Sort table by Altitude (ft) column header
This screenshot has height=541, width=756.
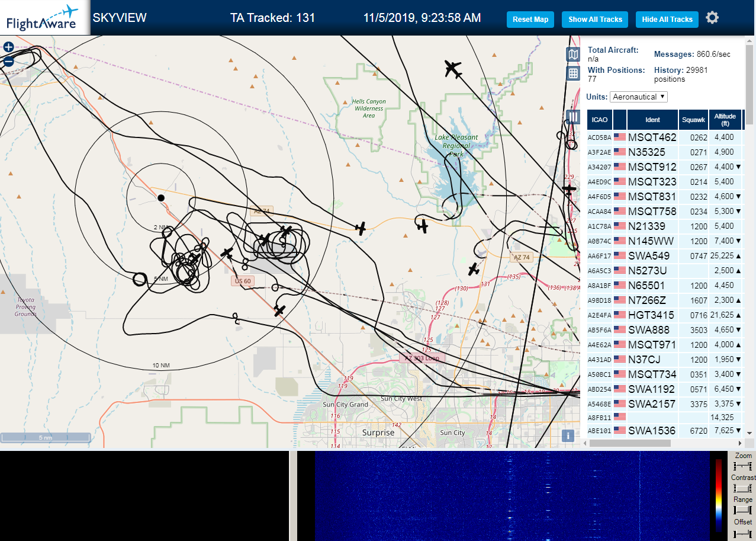(x=725, y=120)
